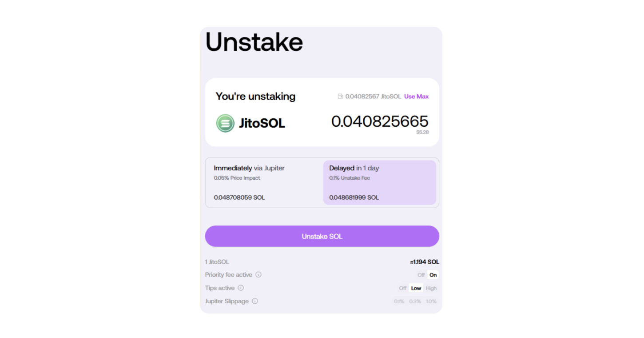644x338 pixels.
Task: Click the wallet balance icon
Action: (x=341, y=97)
